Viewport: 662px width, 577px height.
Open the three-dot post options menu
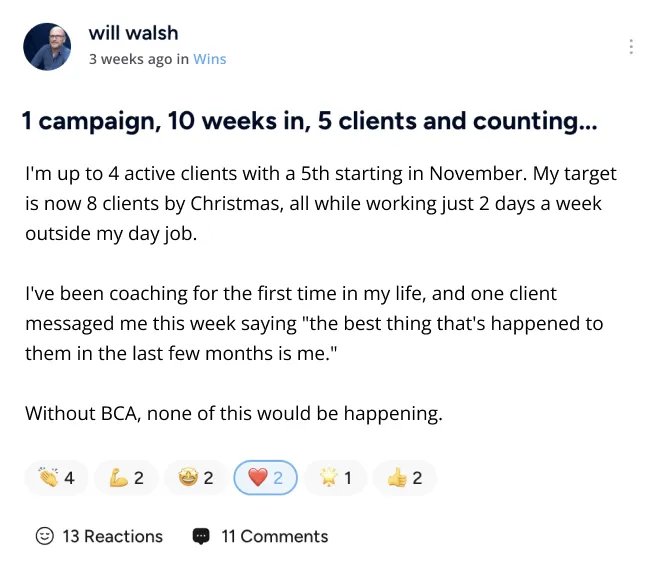click(x=630, y=47)
